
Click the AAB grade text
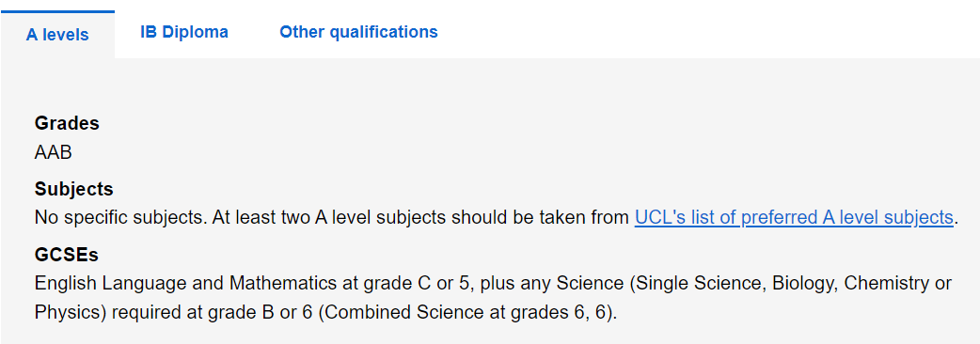[53, 152]
